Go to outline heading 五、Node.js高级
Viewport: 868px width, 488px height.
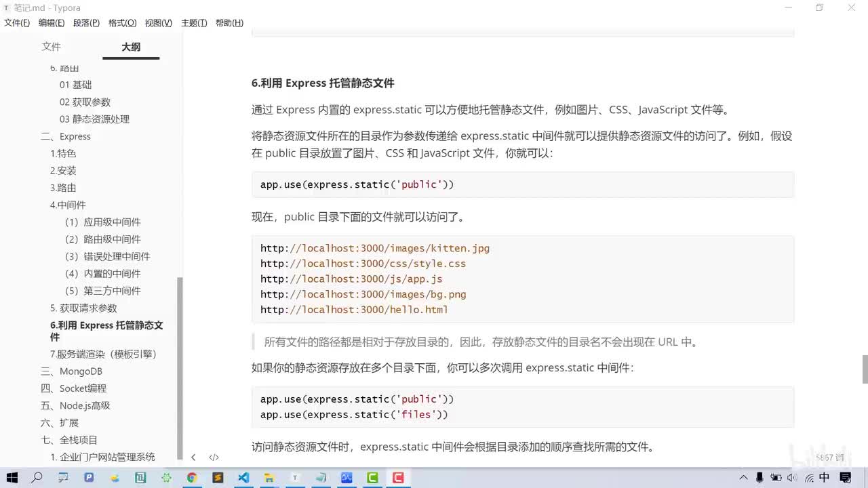(x=75, y=405)
